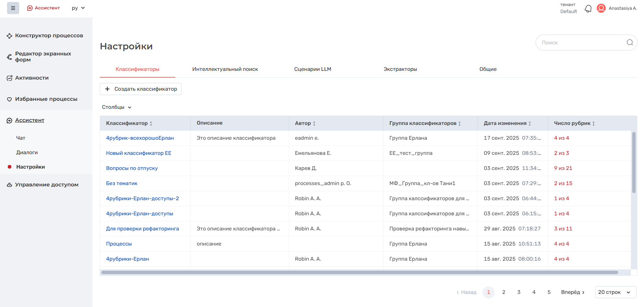Sort by Дата изменения column
Screen dimensions: 644x307
click(x=530, y=124)
